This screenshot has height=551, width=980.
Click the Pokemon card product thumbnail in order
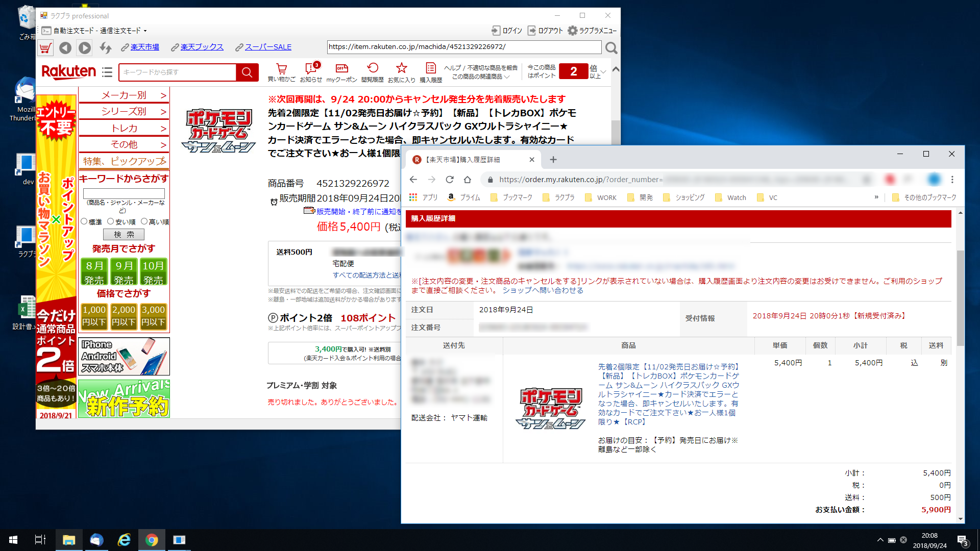551,408
